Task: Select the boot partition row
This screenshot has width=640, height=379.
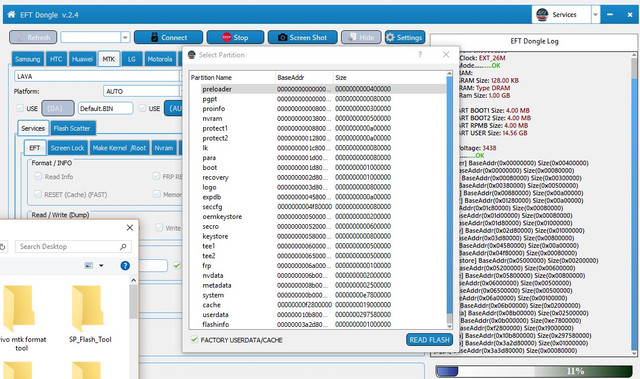Action: point(318,167)
